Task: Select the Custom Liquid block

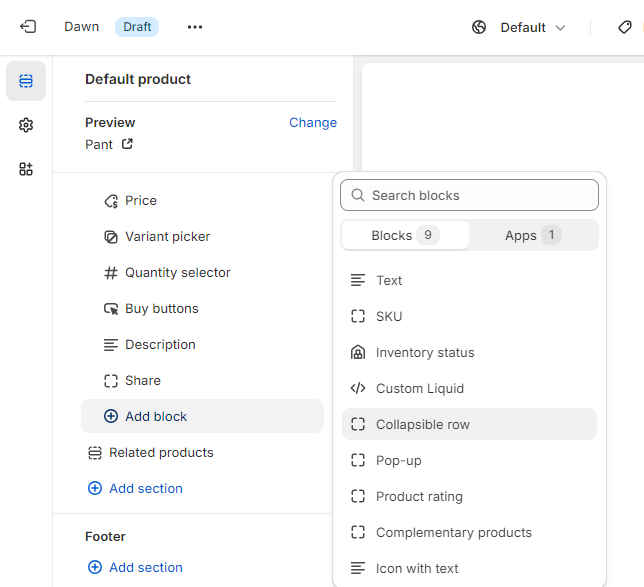Action: pos(420,388)
